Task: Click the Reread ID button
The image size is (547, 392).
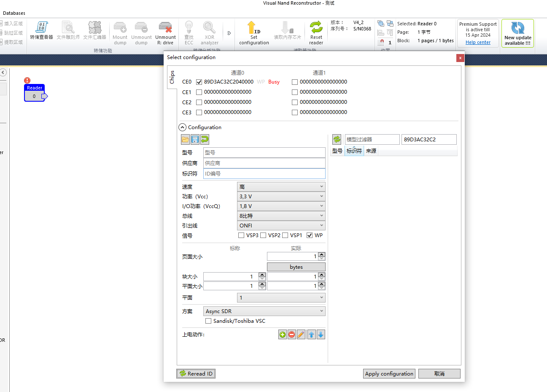Action: tap(196, 373)
